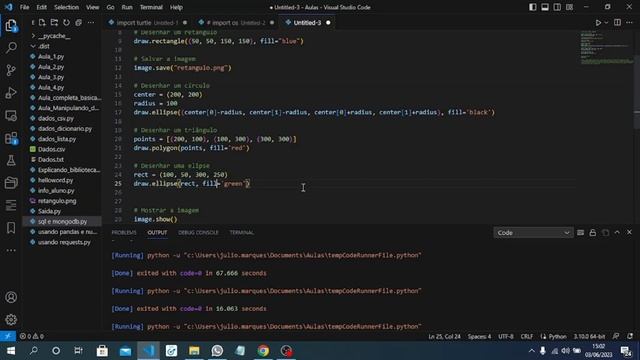Open WhatsApp from Windows taskbar
The height and width of the screenshot is (360, 640).
point(217,351)
